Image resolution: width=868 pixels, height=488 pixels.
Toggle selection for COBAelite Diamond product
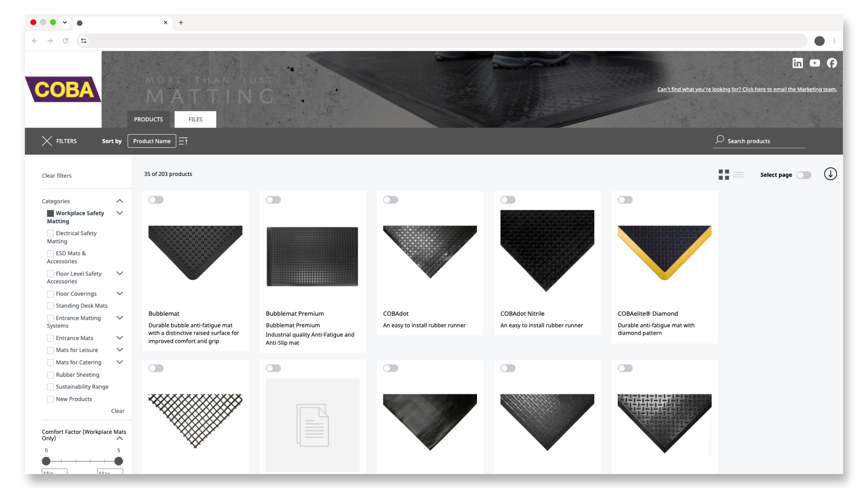[x=625, y=200]
